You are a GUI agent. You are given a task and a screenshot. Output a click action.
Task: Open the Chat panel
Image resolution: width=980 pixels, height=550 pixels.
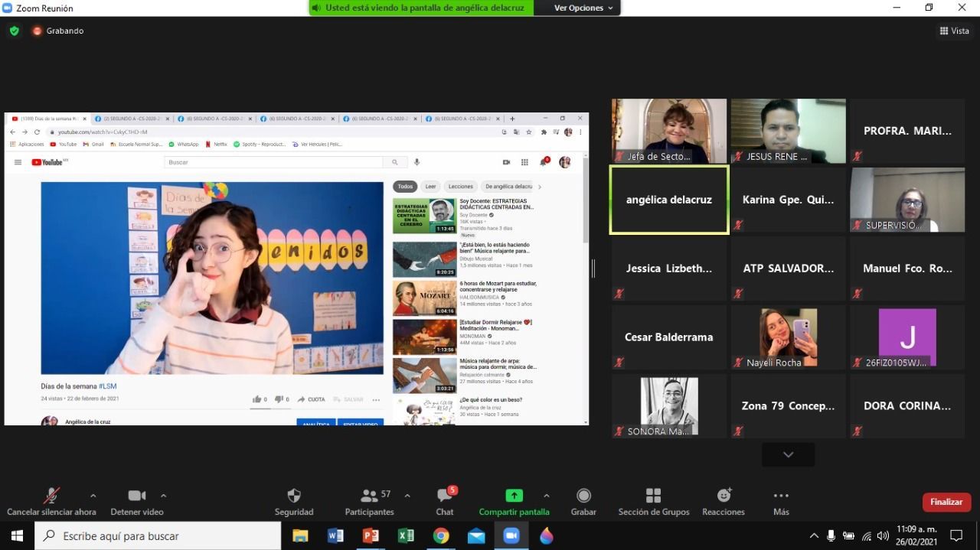point(445,496)
